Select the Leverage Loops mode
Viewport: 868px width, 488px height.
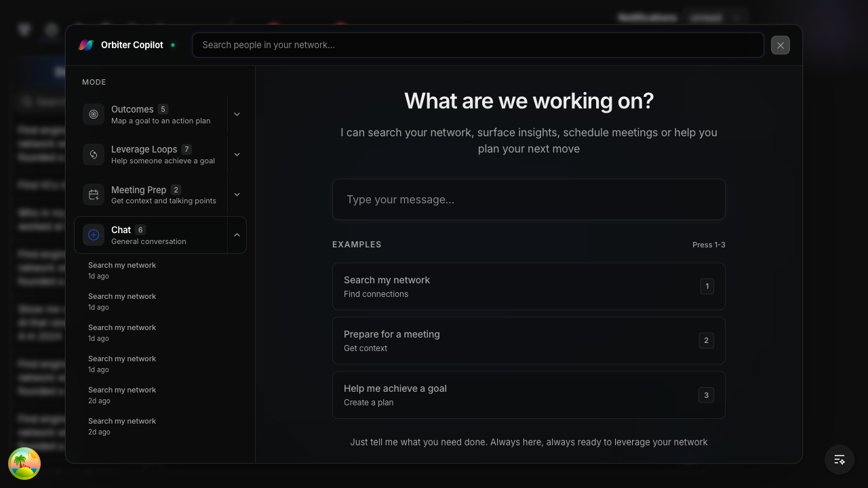(x=163, y=155)
